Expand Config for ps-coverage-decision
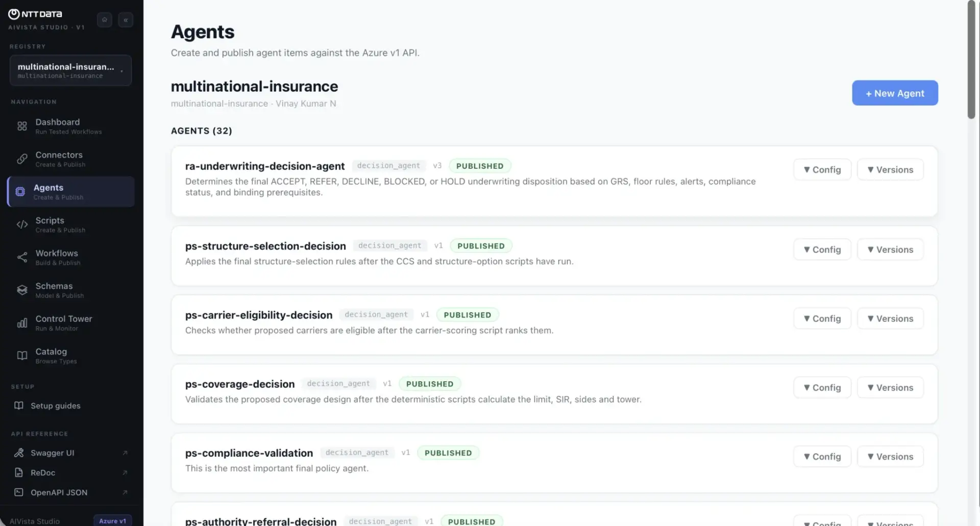980x526 pixels. [822, 388]
